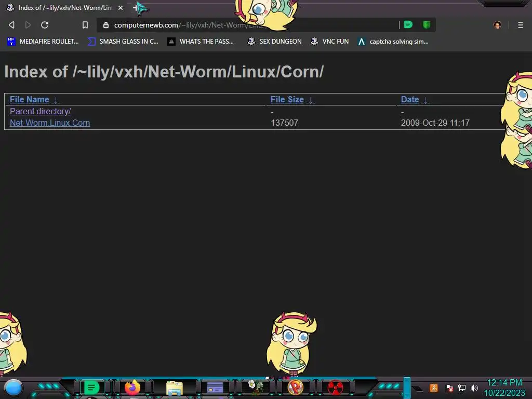Open the green chat extension icon in address bar
The width and height of the screenshot is (532, 399).
(408, 24)
